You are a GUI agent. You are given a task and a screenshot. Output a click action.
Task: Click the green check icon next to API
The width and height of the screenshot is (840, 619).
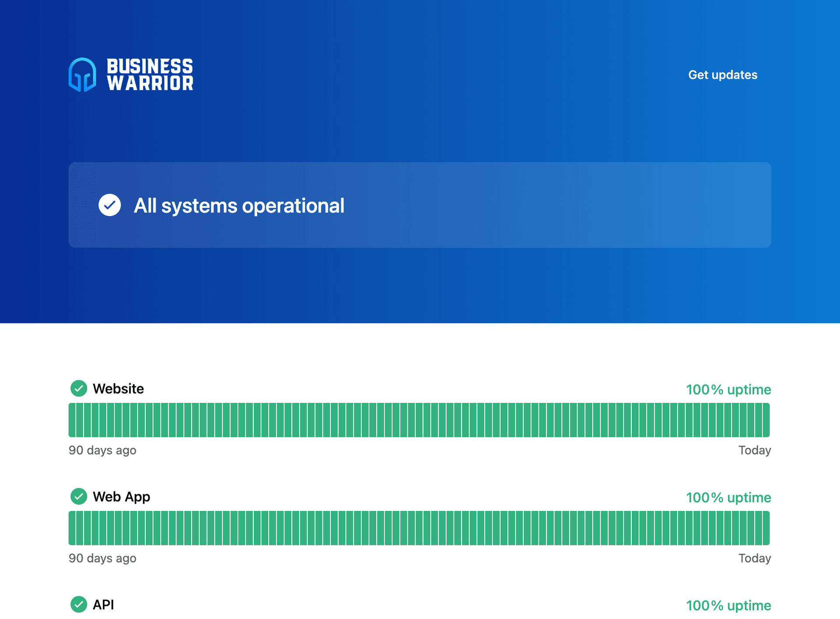[79, 605]
